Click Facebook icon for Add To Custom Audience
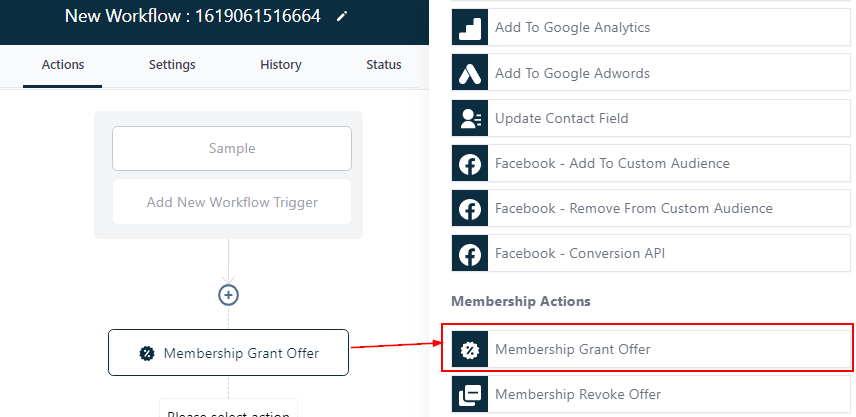This screenshot has width=856, height=417. click(x=469, y=163)
